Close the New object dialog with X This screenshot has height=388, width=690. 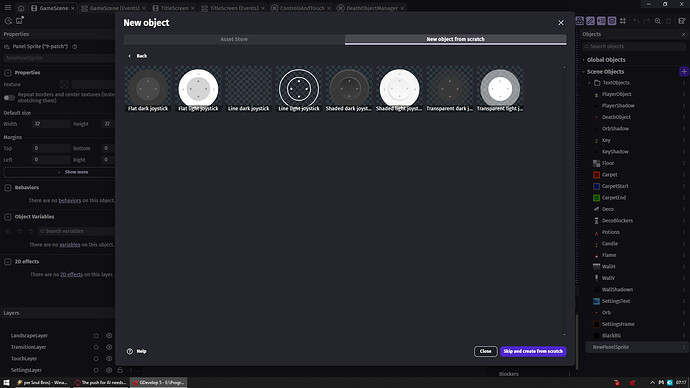(x=561, y=23)
